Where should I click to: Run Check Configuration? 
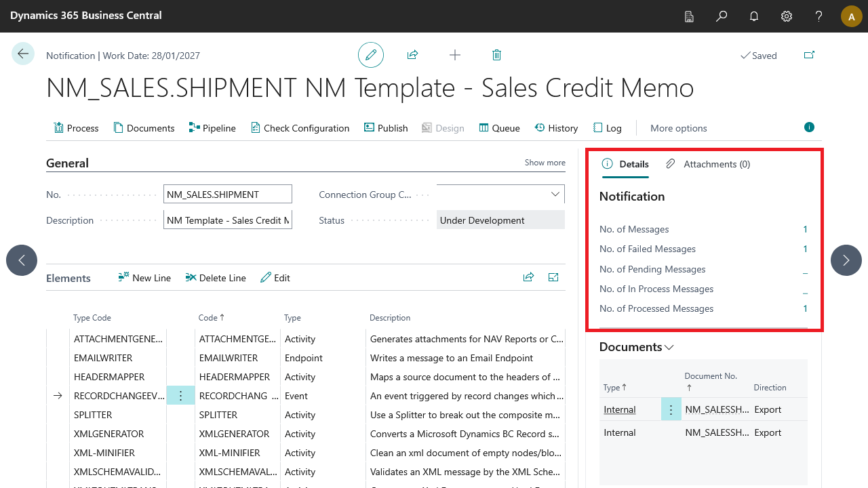point(300,128)
